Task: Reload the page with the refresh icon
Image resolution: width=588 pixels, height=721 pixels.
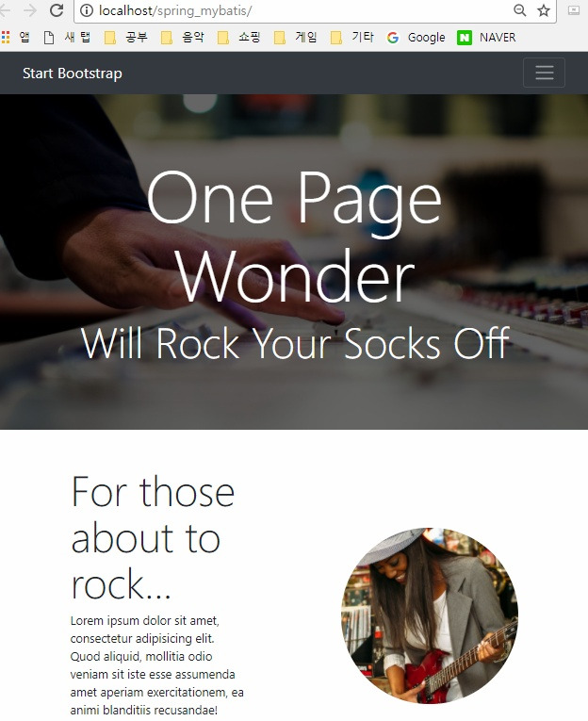Action: [57, 10]
